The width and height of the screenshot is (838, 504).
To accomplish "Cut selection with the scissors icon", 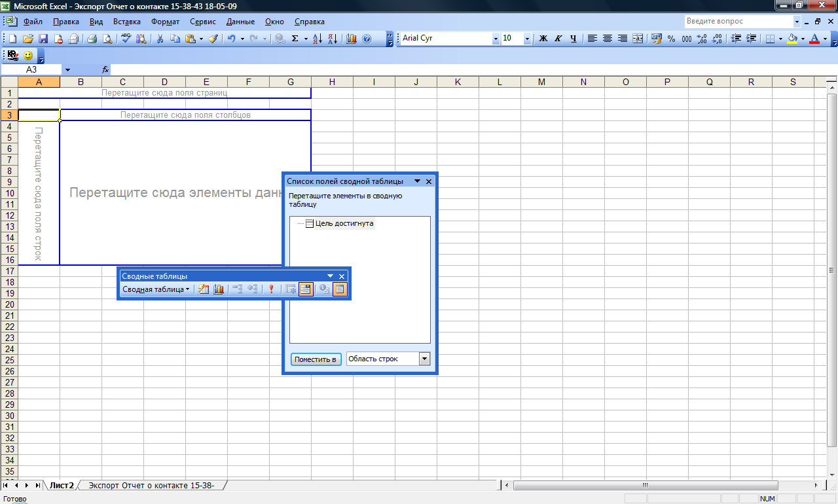I will pos(159,39).
